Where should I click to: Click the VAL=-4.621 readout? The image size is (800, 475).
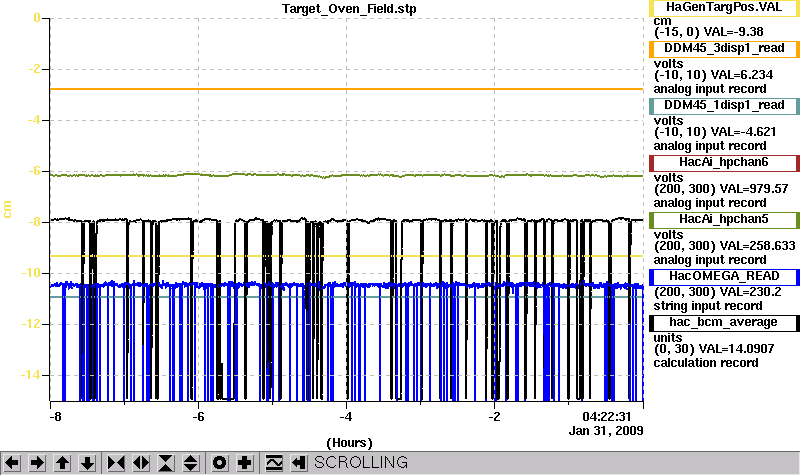click(743, 132)
